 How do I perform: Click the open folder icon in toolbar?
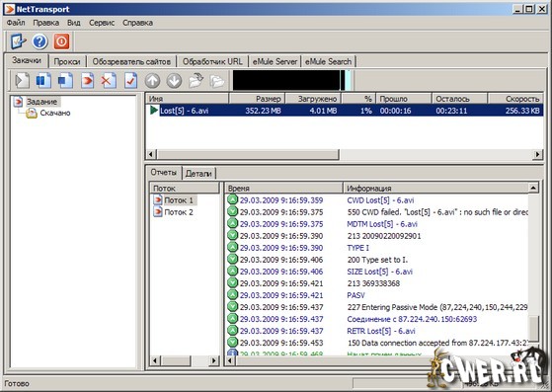pyautogui.click(x=197, y=81)
